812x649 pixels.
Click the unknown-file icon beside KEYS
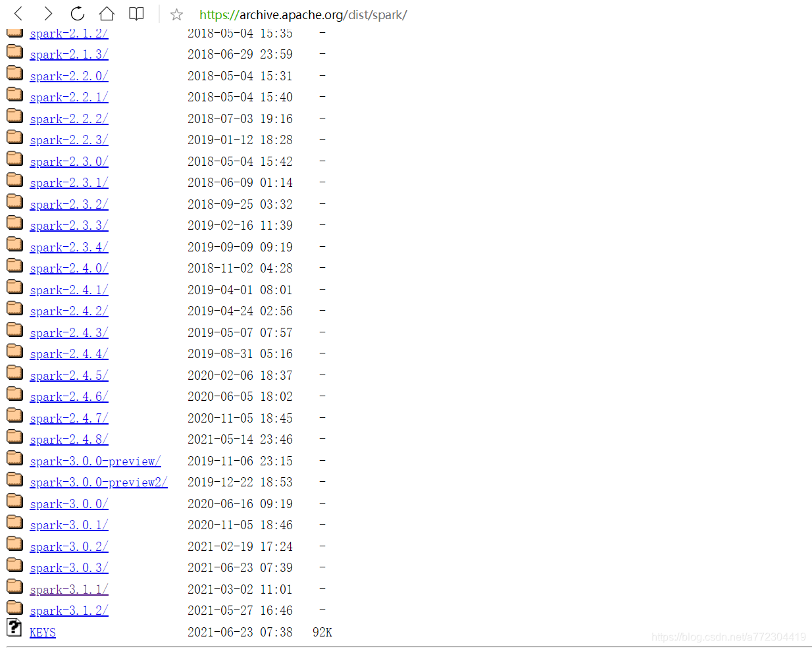(x=14, y=629)
